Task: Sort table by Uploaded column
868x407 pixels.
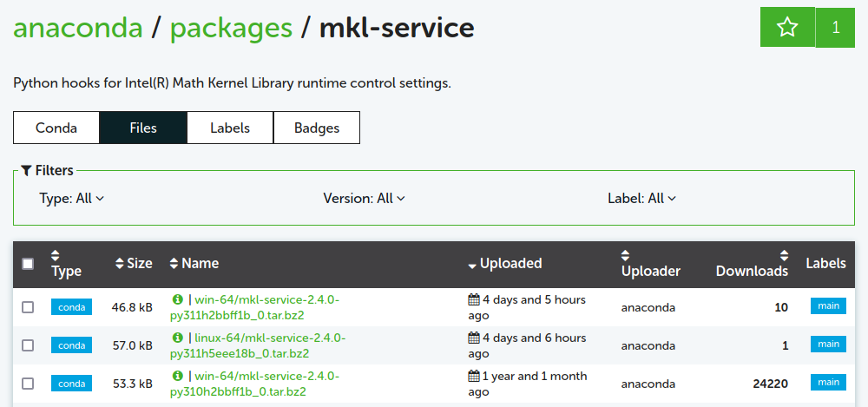Action: point(504,264)
